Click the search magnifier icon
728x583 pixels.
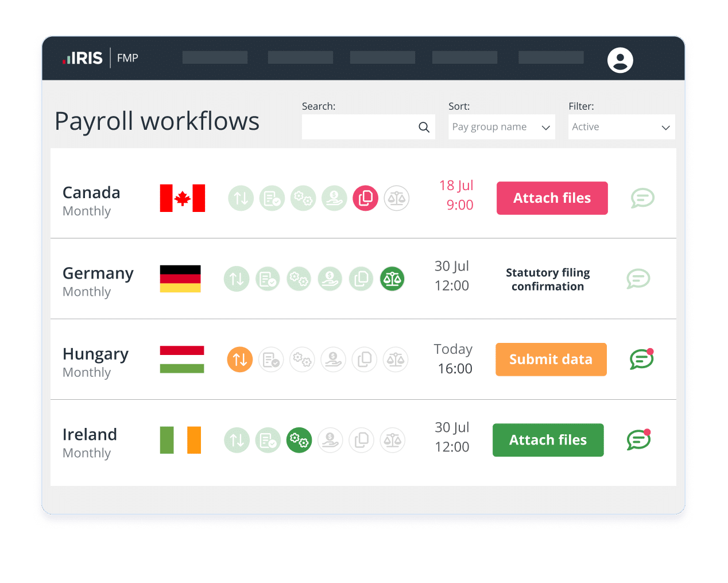tap(424, 128)
